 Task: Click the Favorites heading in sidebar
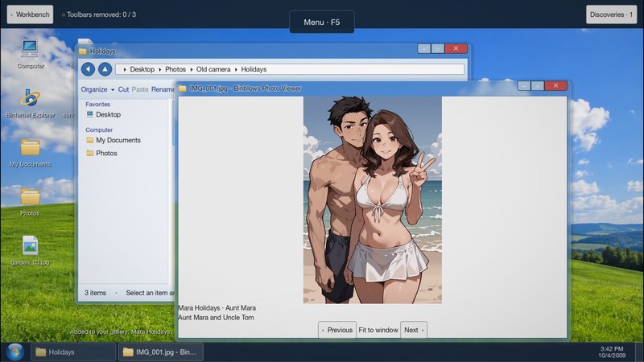[97, 105]
